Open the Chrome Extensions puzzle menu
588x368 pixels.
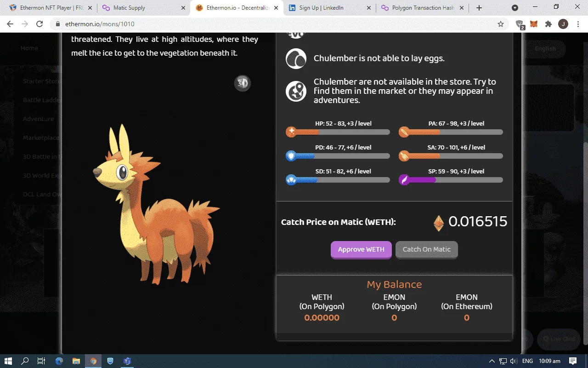[x=548, y=24]
